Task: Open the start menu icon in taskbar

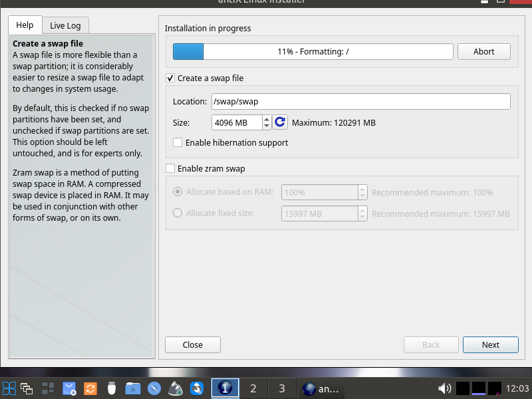Action: 9,388
